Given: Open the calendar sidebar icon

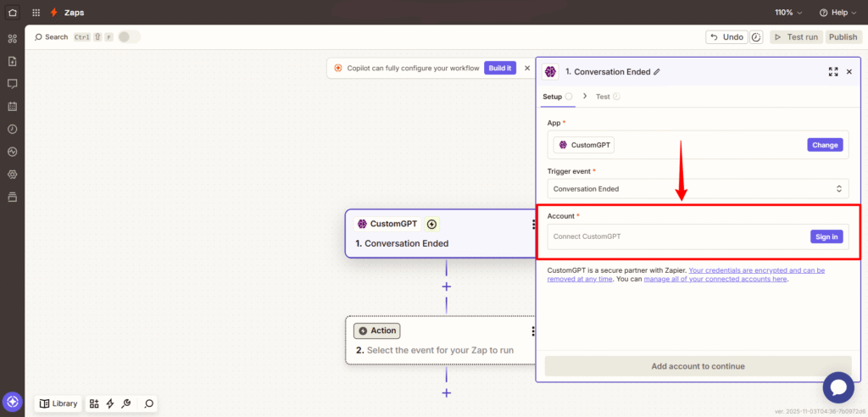Looking at the screenshot, I should point(12,106).
